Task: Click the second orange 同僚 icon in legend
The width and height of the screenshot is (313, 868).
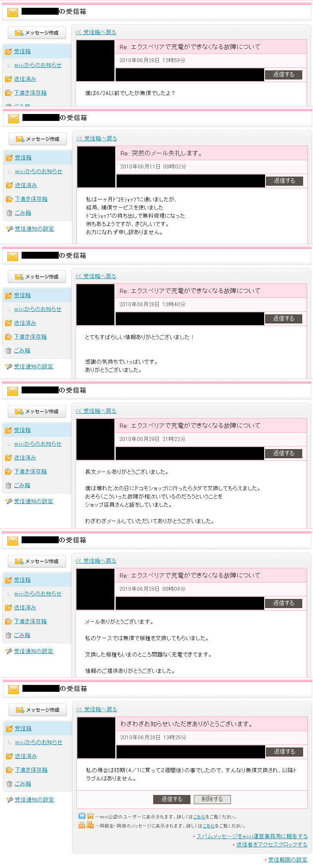Action: (90, 825)
